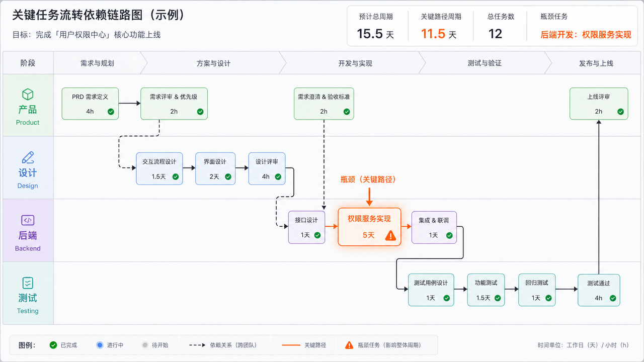Click the 预计总周期 15.5 天 value
The height and width of the screenshot is (362, 644).
pyautogui.click(x=375, y=34)
